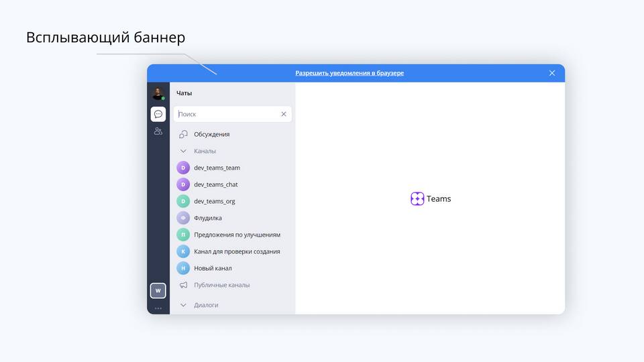Close the blue notification banner
Viewport: 644px width, 362px height.
tap(552, 73)
